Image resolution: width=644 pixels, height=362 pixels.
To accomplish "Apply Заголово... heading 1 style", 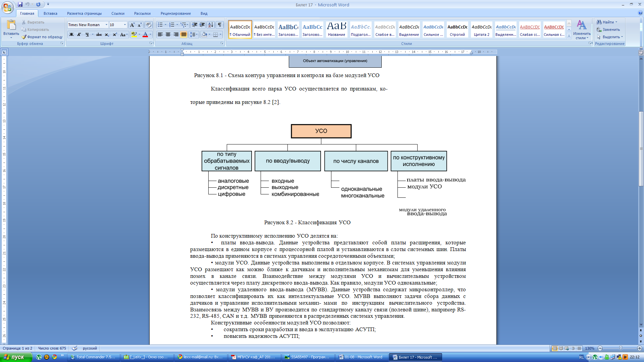I will point(288,29).
